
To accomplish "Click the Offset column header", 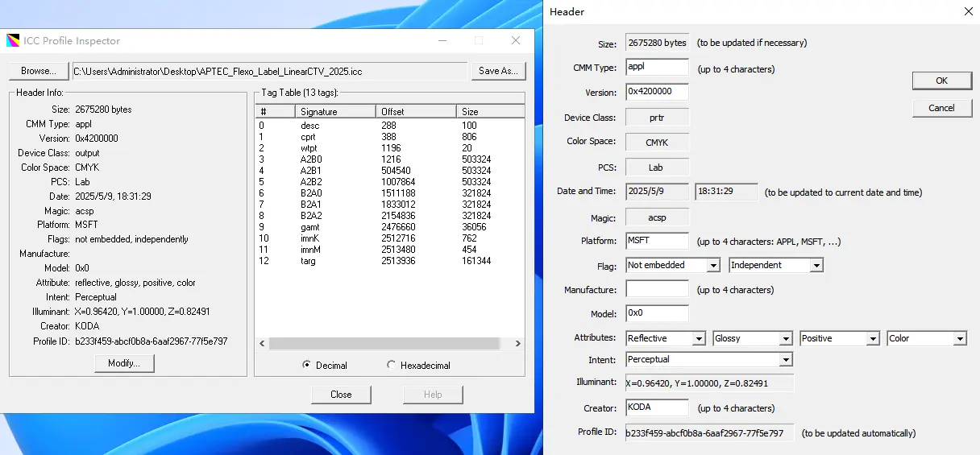I will (416, 112).
